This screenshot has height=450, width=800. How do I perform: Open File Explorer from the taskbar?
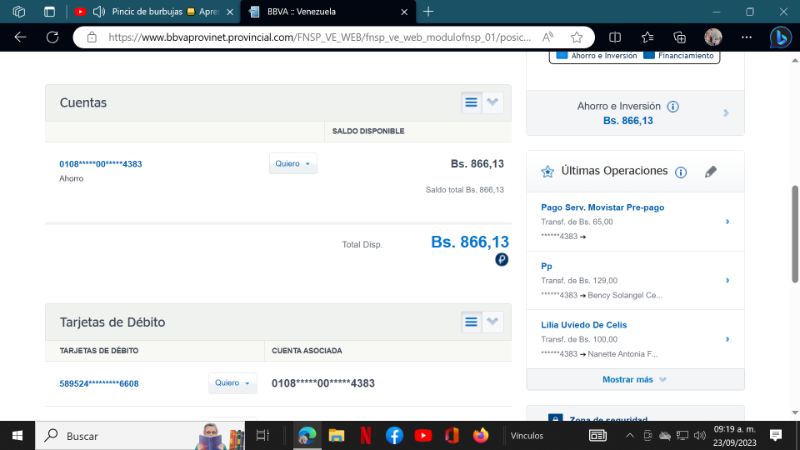[x=336, y=436]
